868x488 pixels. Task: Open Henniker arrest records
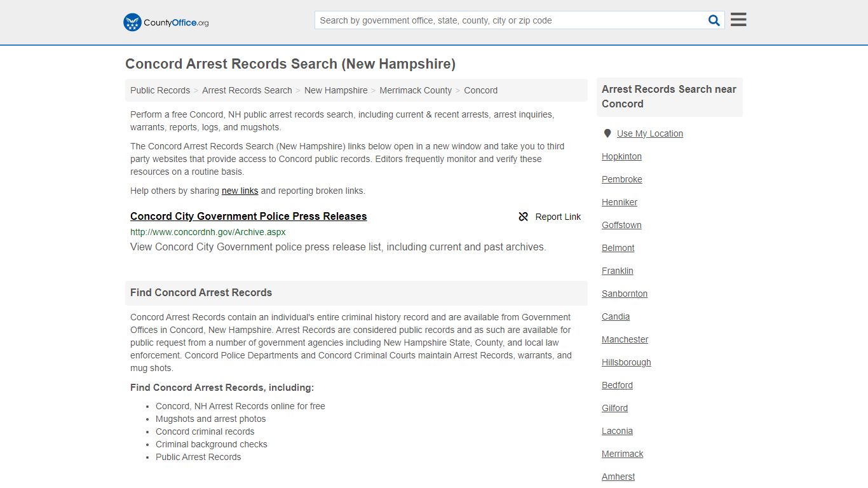(x=620, y=202)
